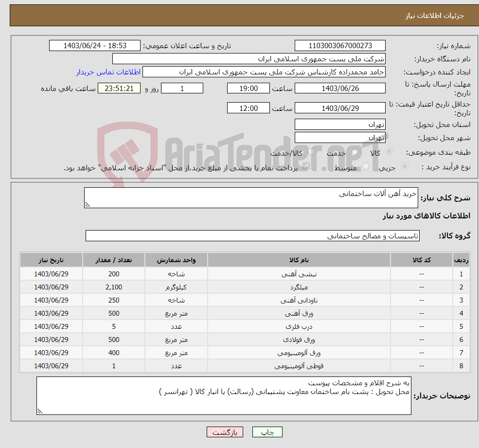
Task: Click the تاریخ نیاز column header
Action: (x=51, y=260)
